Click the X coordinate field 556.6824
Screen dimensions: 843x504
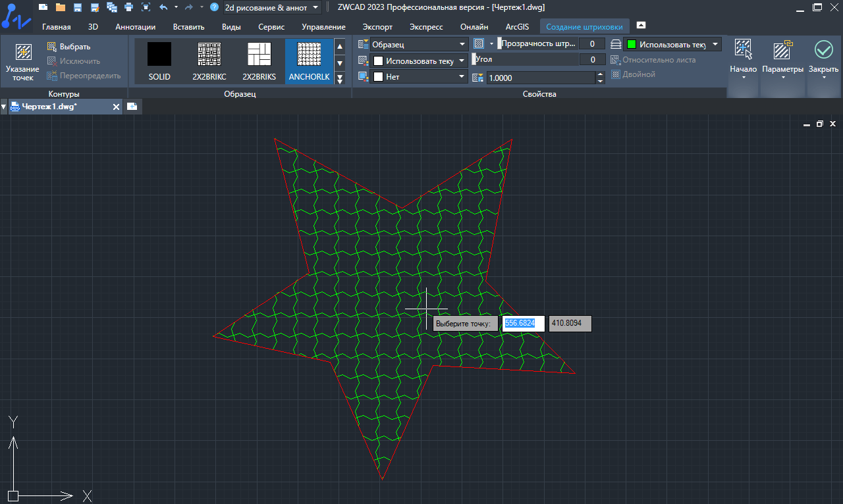(x=524, y=323)
